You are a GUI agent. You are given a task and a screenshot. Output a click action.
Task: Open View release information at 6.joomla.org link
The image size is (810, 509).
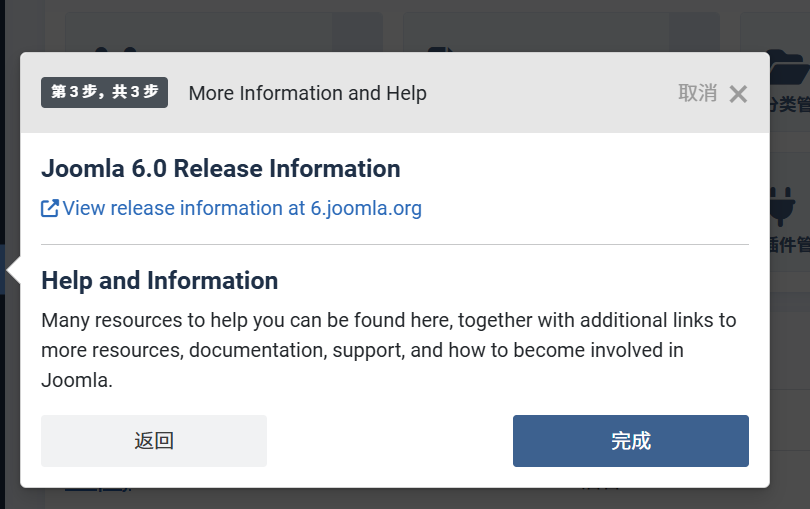tap(242, 209)
